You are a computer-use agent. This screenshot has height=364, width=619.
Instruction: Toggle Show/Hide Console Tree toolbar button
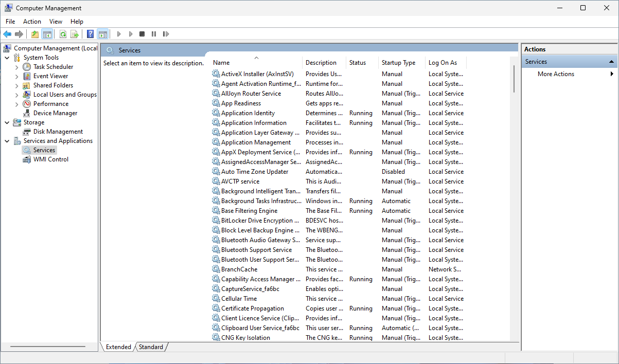tap(47, 34)
